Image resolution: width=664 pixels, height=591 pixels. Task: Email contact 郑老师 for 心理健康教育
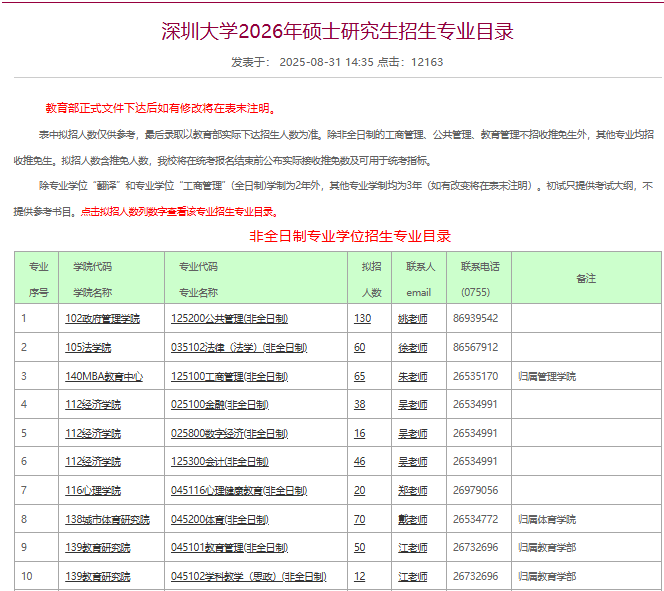coord(412,490)
